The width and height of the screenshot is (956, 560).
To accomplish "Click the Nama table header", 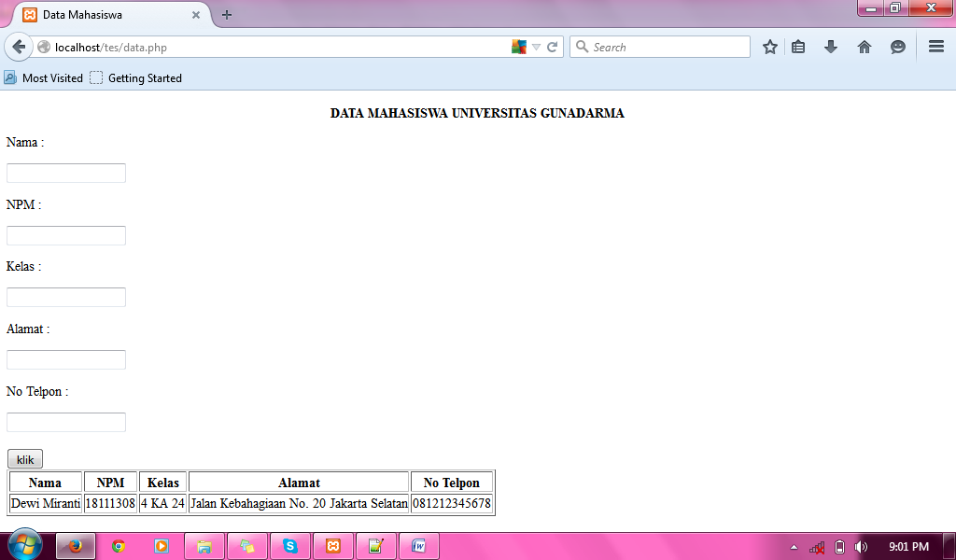I will point(45,482).
